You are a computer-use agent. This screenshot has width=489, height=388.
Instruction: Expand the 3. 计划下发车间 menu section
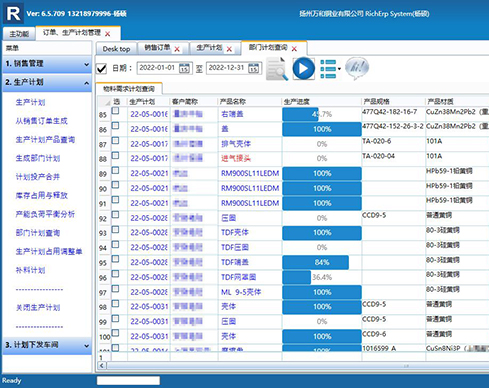pos(47,345)
